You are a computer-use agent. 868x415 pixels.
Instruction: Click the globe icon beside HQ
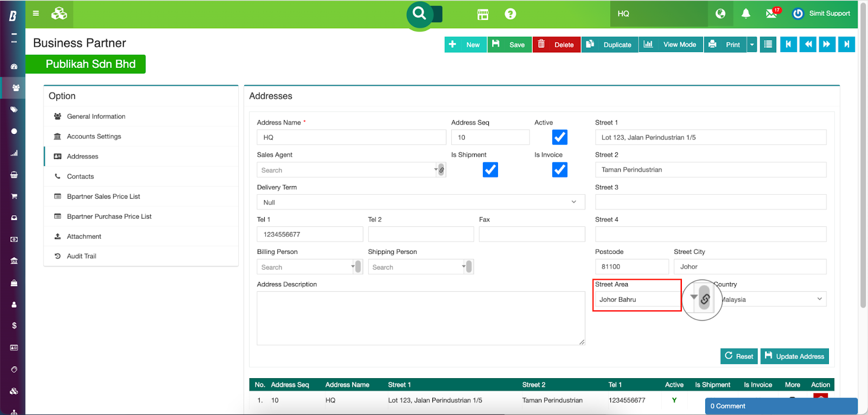720,14
